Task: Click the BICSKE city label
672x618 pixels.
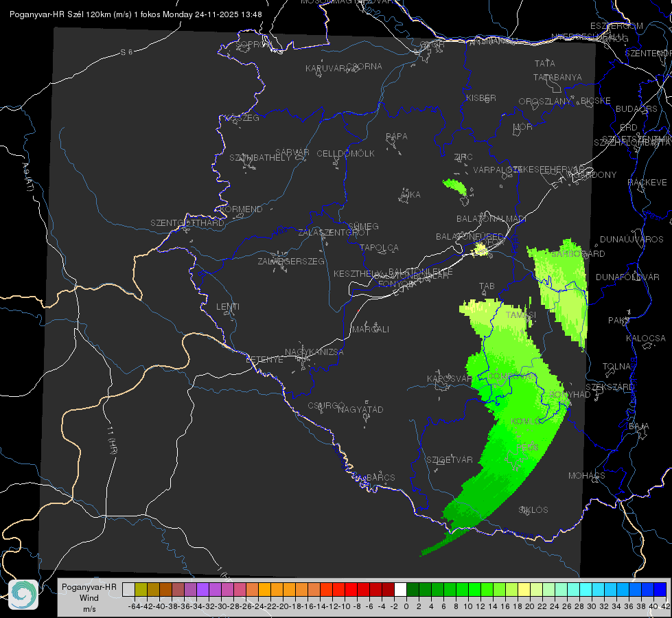Action: 596,101
